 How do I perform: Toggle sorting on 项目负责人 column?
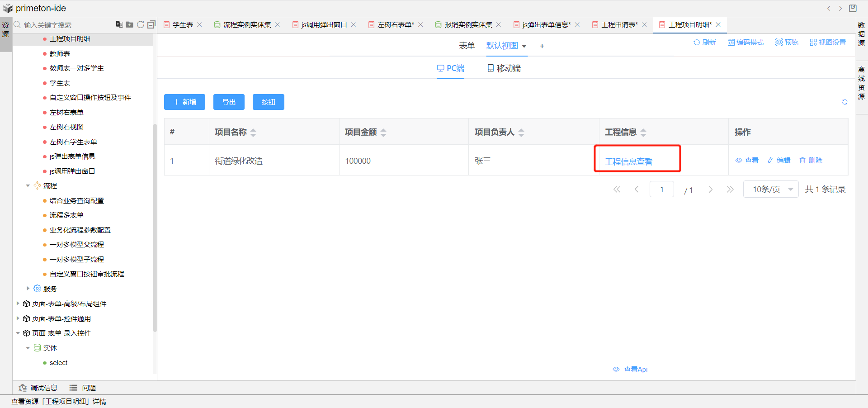coord(521,132)
